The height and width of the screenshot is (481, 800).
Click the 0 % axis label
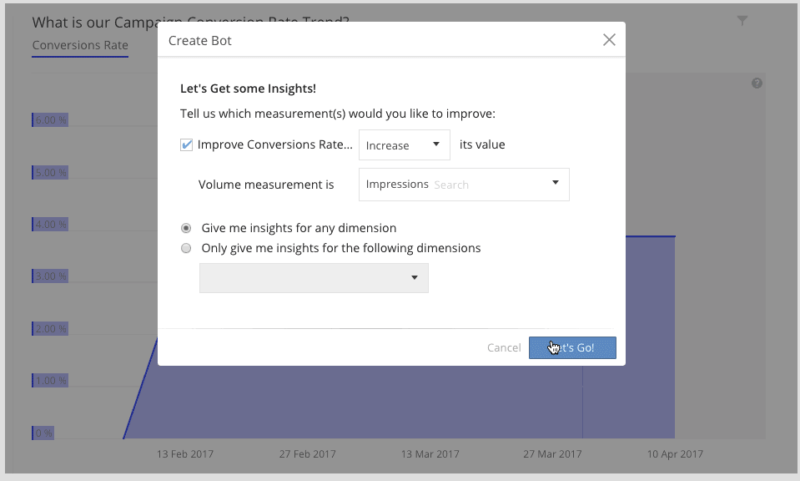point(44,433)
